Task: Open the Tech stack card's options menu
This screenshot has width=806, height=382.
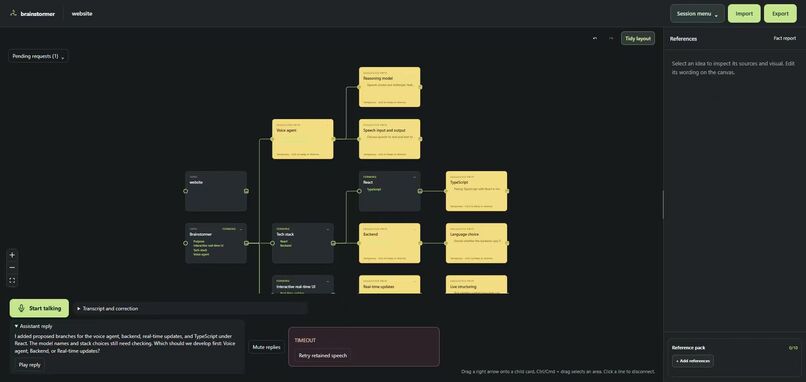Action: point(327,229)
